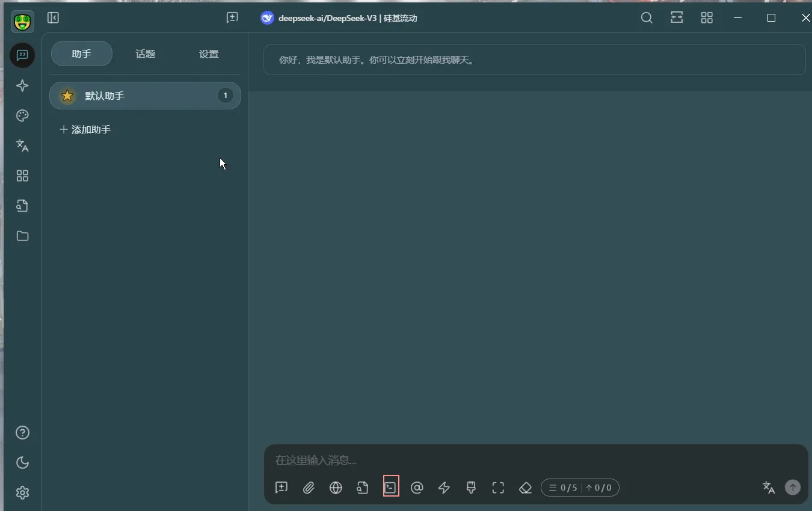Switch to the 话题 tab
Viewport: 812px width, 511px height.
(x=146, y=54)
